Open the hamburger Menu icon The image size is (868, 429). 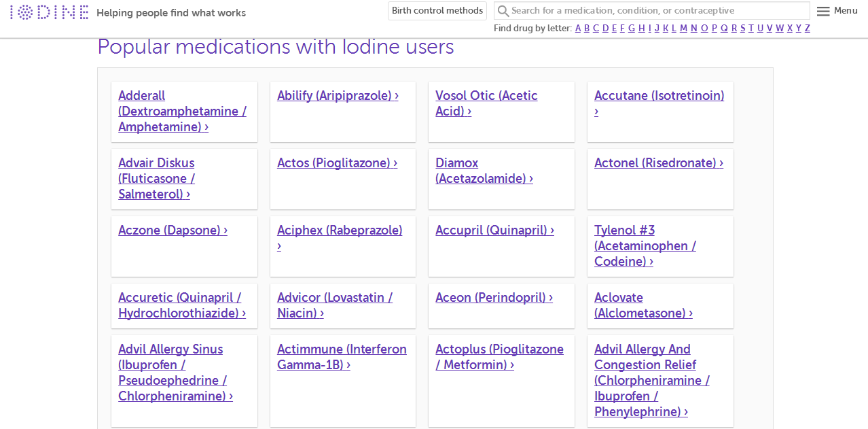(823, 11)
